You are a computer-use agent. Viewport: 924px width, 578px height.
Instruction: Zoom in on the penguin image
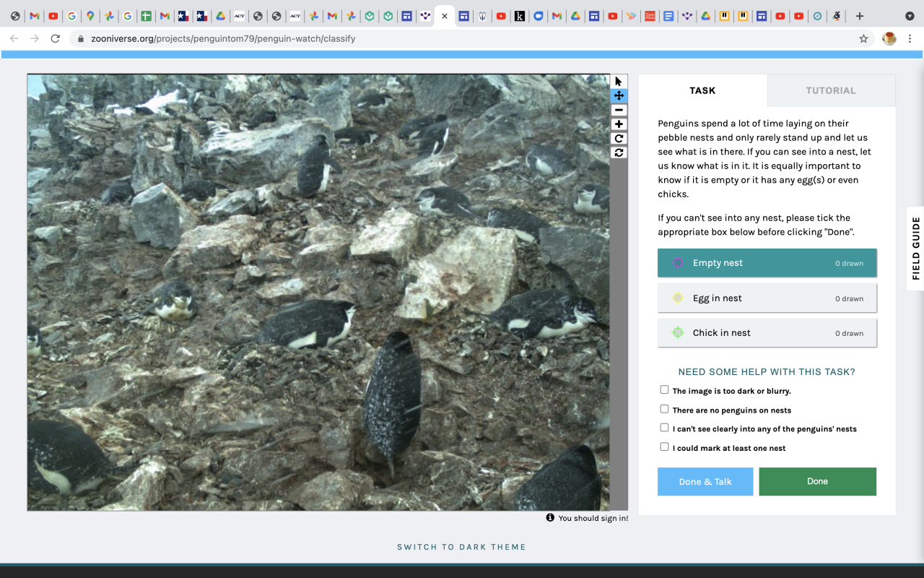[619, 124]
